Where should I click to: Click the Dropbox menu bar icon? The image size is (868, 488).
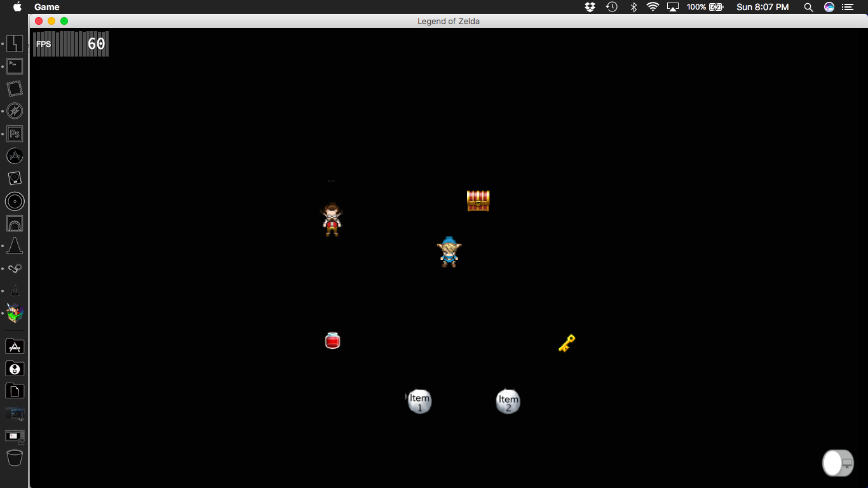[x=590, y=7]
